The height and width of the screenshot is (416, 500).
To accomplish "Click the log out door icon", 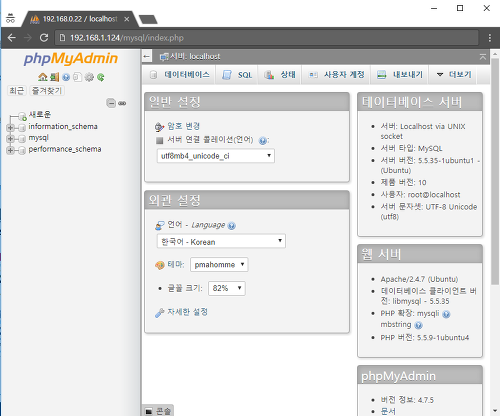I will click(x=55, y=77).
